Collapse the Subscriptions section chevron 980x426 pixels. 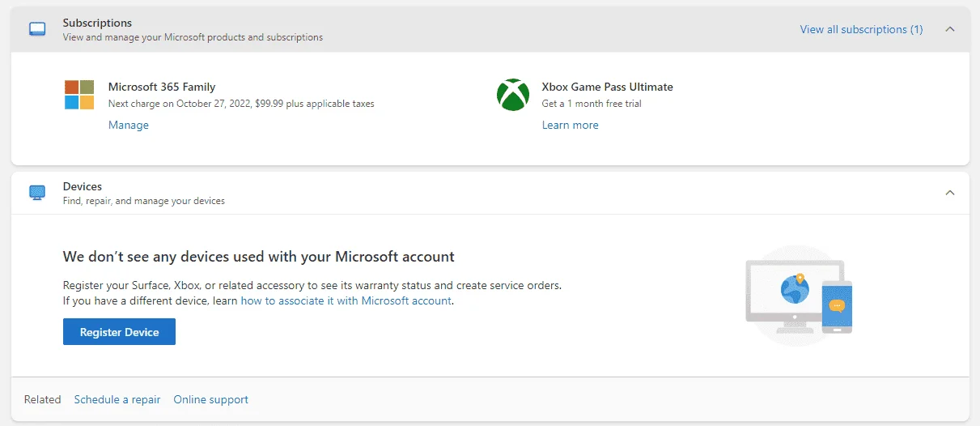click(950, 29)
